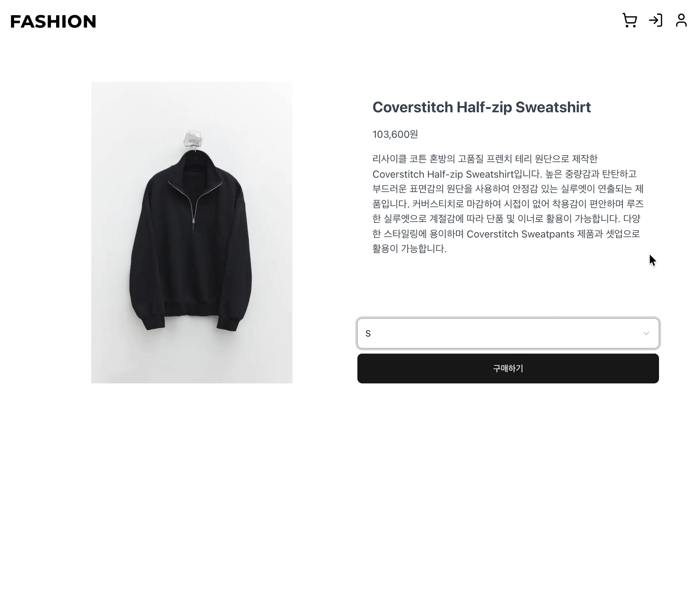This screenshot has width=700, height=591.
Task: Open the user profile icon
Action: pyautogui.click(x=681, y=20)
